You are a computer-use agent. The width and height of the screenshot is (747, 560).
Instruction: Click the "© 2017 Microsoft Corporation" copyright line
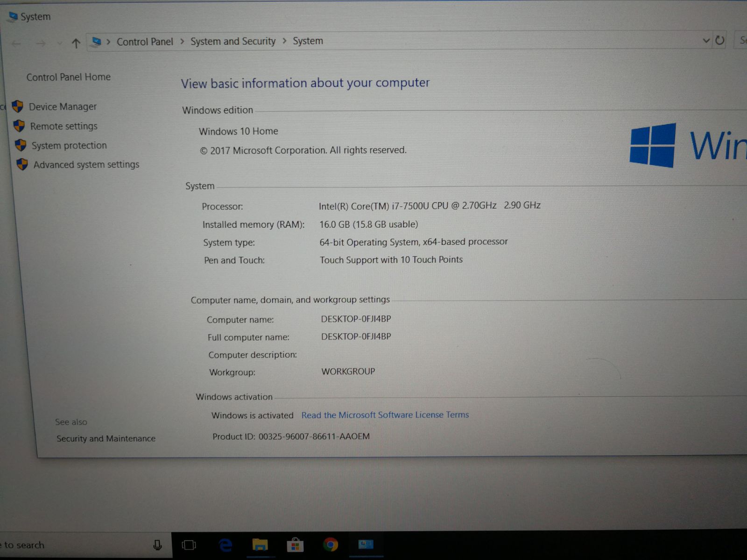click(x=303, y=150)
